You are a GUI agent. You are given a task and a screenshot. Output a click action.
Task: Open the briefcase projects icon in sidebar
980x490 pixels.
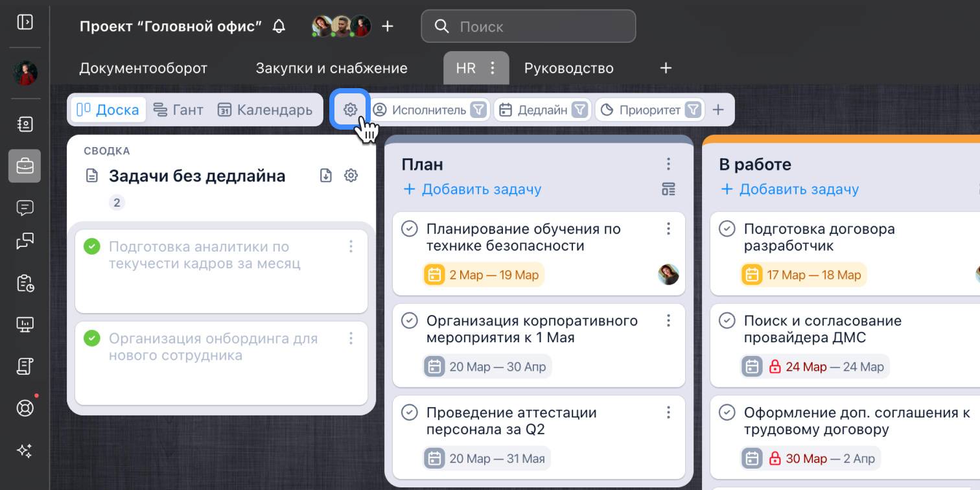25,166
